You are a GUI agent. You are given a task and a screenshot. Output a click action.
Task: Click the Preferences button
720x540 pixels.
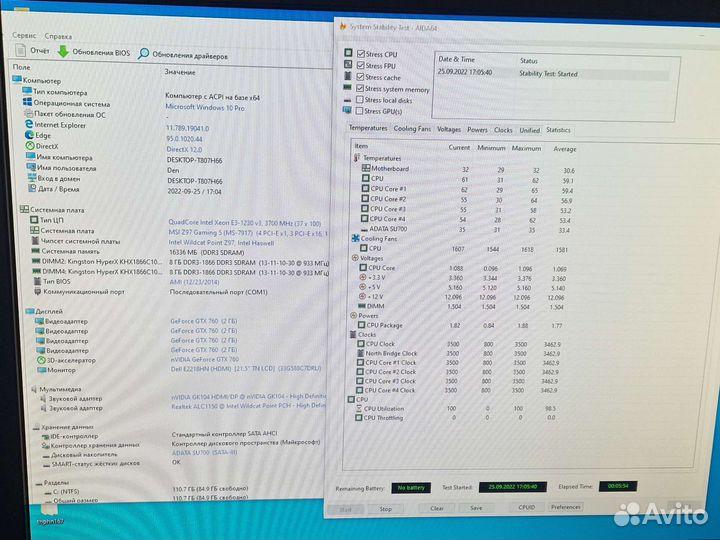point(566,506)
